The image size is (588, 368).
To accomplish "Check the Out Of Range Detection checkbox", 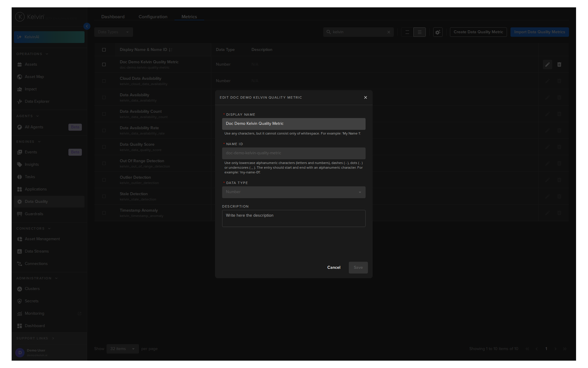I will pos(104,164).
